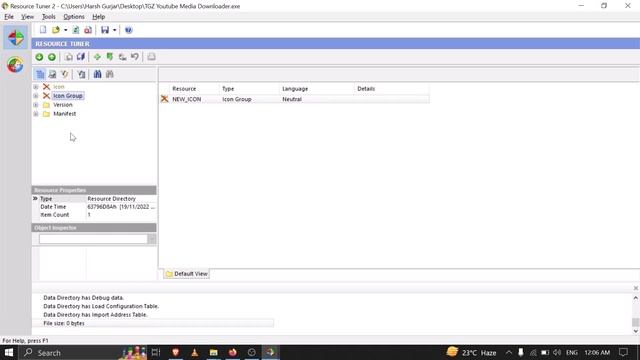Click the Windows Start button
Viewport: 640px width, 360px height.
point(9,352)
